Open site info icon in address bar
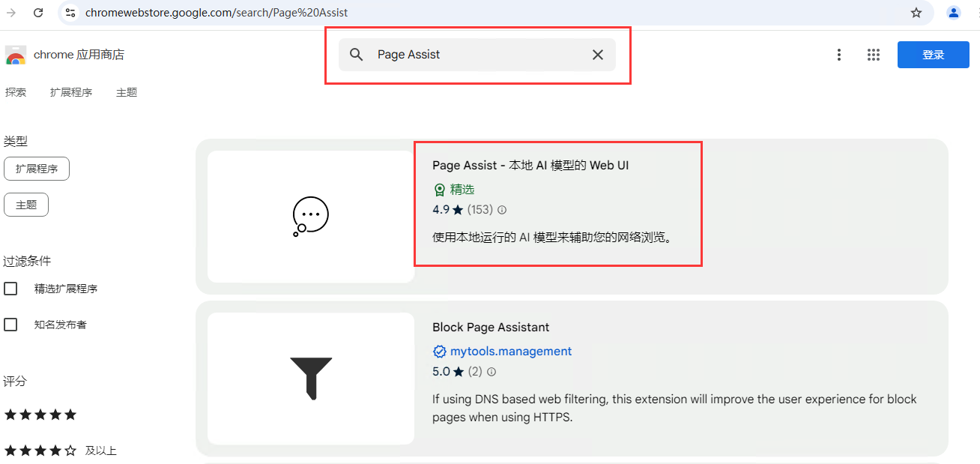 tap(70, 13)
